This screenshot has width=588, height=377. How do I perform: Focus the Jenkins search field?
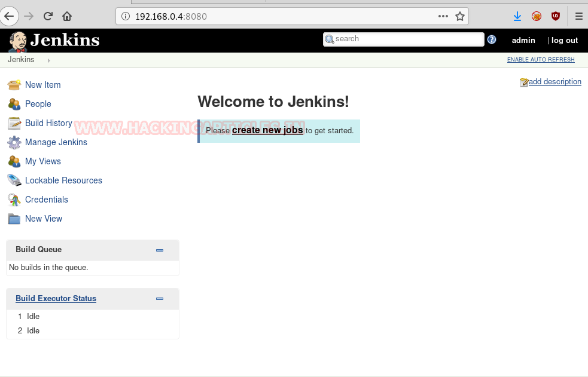[404, 39]
